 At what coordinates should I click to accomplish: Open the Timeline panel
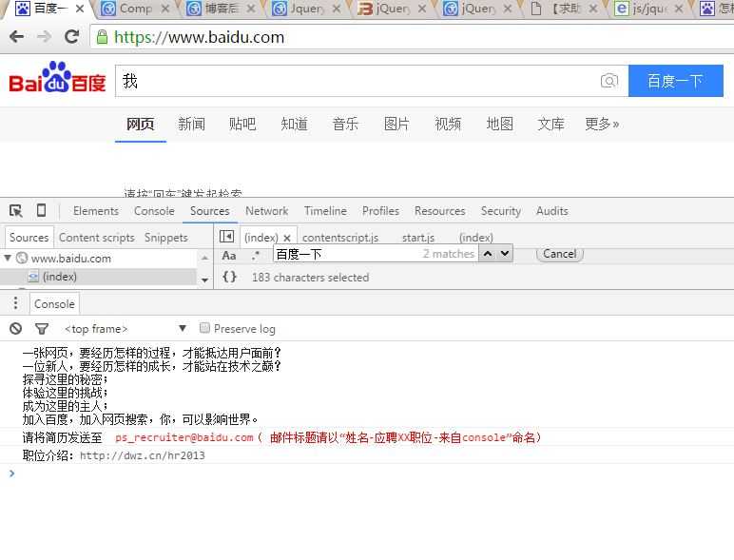(325, 211)
